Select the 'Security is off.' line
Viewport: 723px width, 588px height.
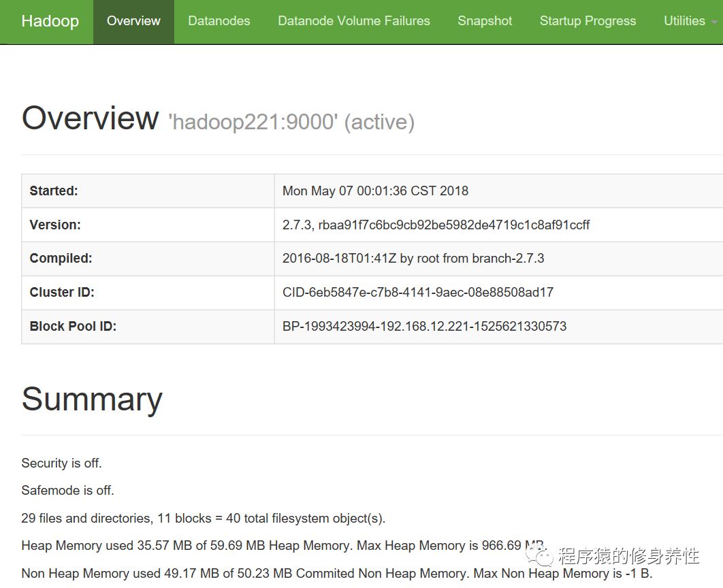(61, 463)
